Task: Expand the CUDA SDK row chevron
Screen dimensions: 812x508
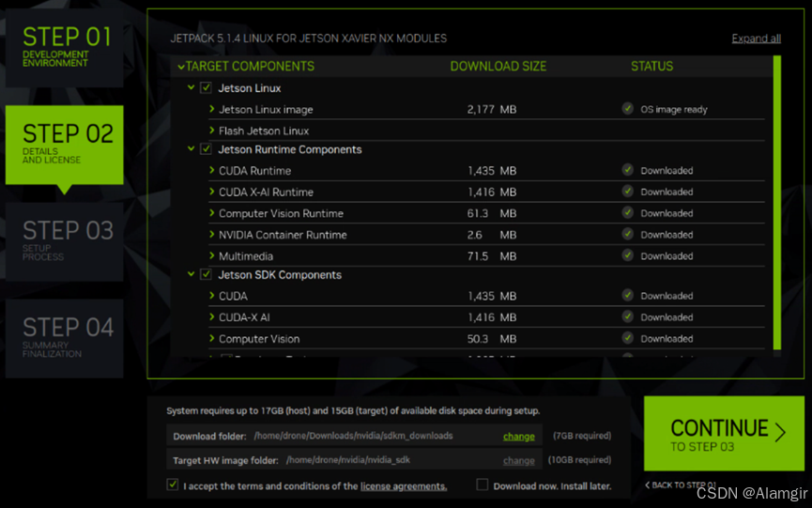Action: click(x=211, y=295)
